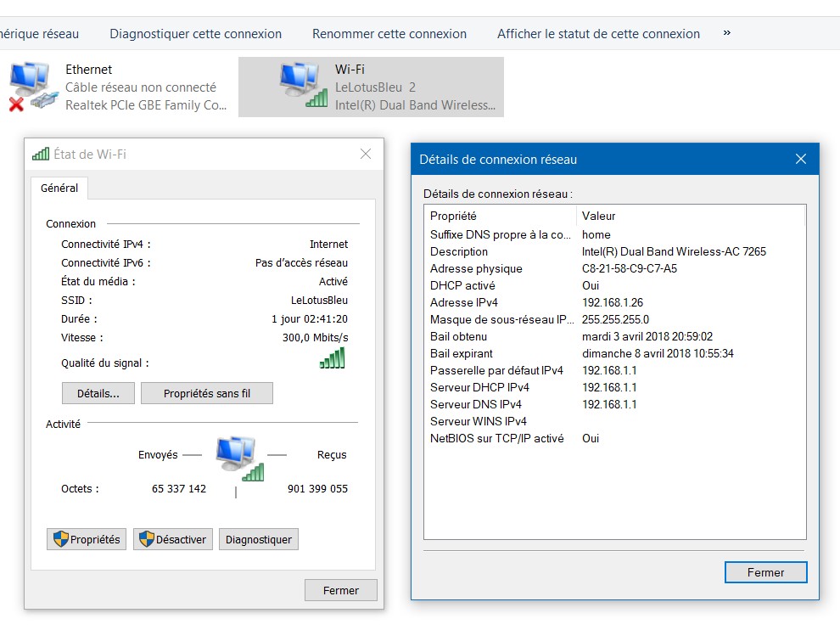Click Fermer in the Wi-Fi status window
This screenshot has width=840, height=630.
click(x=341, y=590)
